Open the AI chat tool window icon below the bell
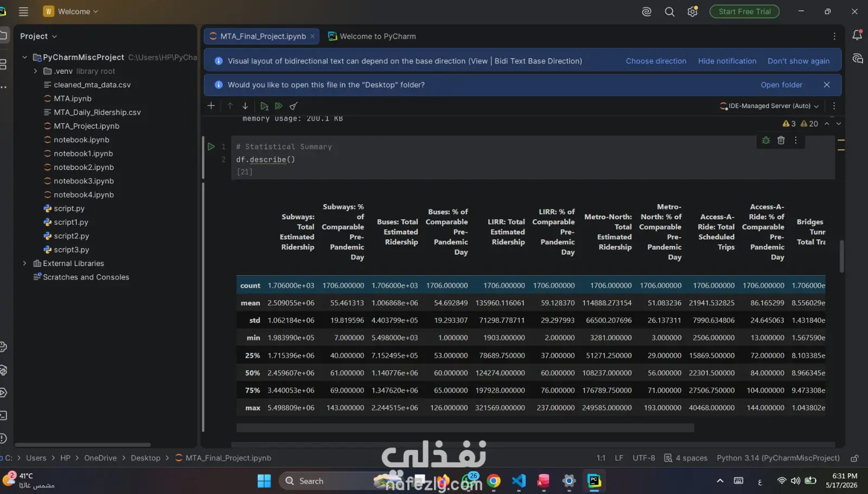This screenshot has width=868, height=494. pyautogui.click(x=857, y=59)
